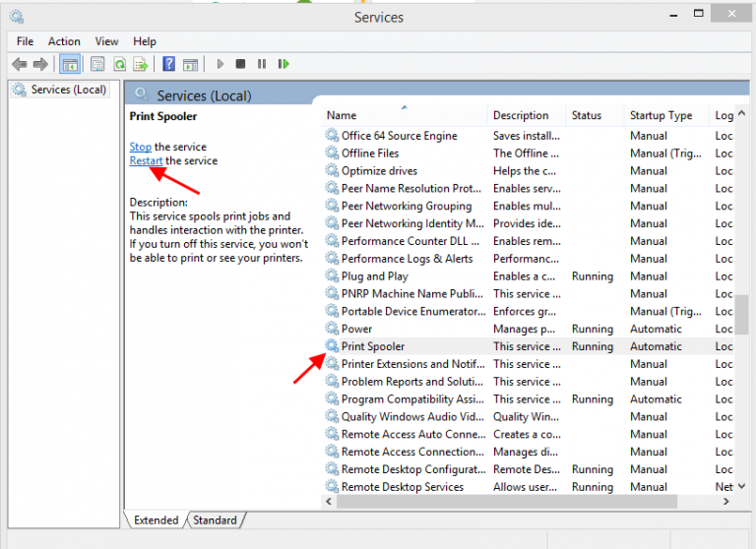This screenshot has width=756, height=549.
Task: Click Running status of Print Spooler
Action: point(593,346)
